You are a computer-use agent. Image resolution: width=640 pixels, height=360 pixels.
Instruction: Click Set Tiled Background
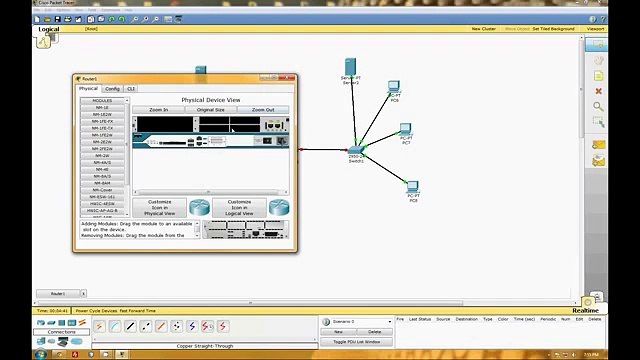553,29
